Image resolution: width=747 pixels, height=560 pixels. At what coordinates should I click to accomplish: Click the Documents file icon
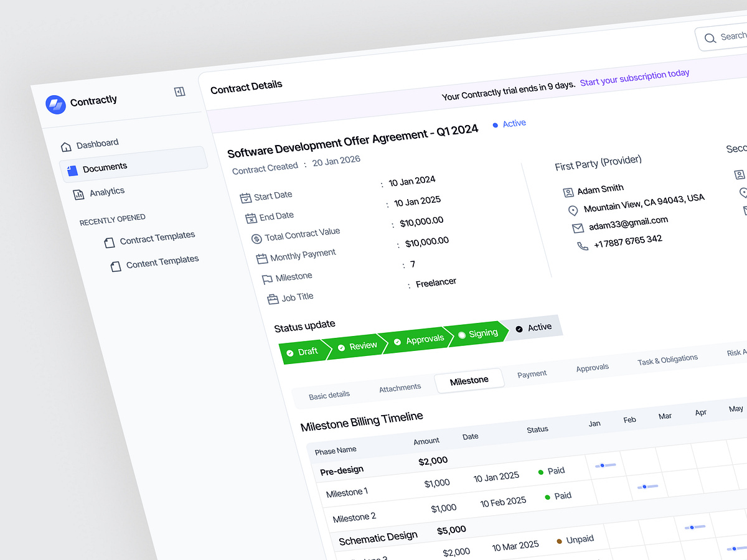click(x=72, y=170)
